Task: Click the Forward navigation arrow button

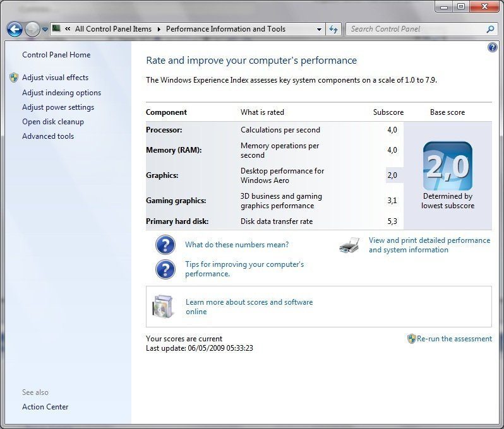Action: [32, 30]
